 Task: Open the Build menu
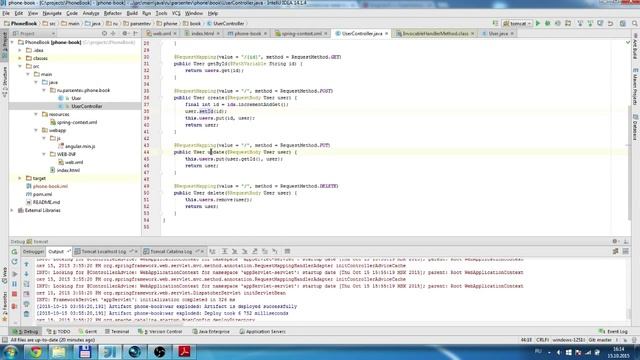click(x=132, y=13)
